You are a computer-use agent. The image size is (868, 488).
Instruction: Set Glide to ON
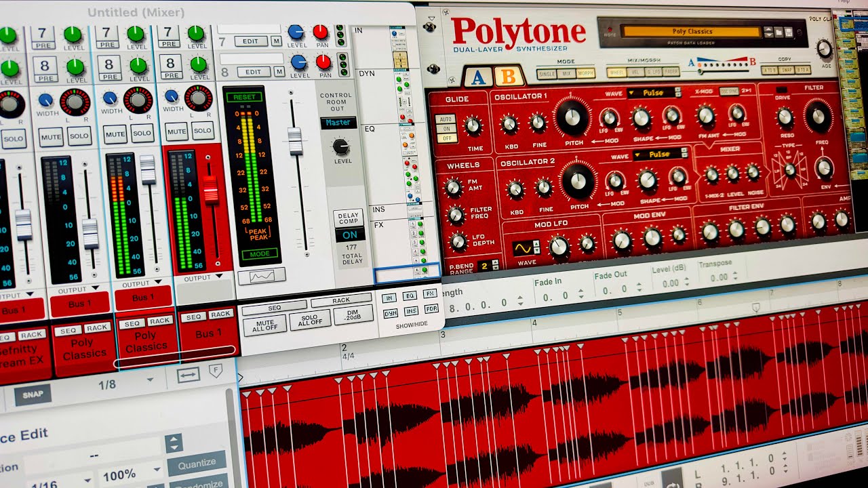pos(445,128)
